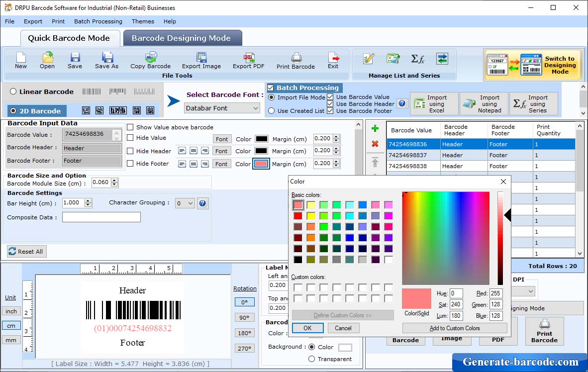Open the Themes menu
The image size is (588, 372).
point(143,21)
